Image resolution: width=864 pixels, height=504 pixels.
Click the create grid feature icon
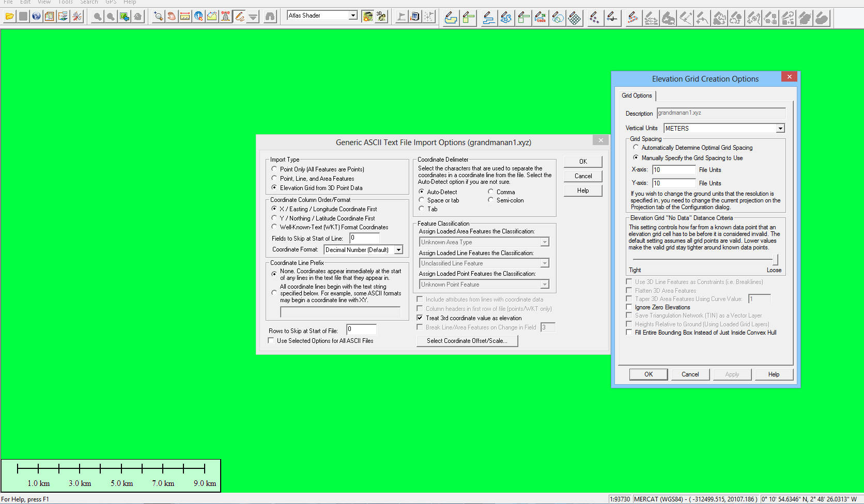pos(574,18)
